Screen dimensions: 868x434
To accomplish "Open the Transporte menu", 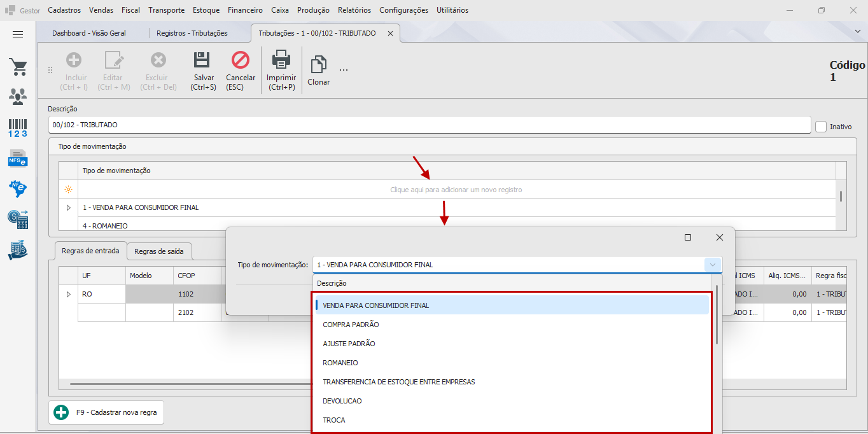I will tap(167, 10).
